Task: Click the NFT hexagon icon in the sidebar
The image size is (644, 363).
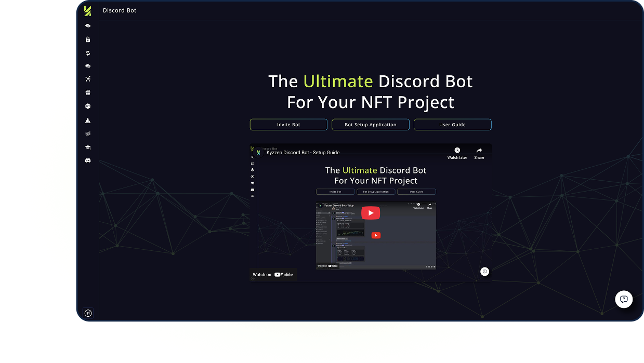Action: pyautogui.click(x=88, y=106)
